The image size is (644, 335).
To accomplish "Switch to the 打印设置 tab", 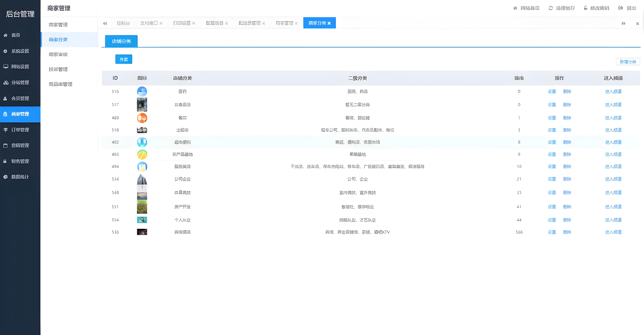I will (x=182, y=23).
